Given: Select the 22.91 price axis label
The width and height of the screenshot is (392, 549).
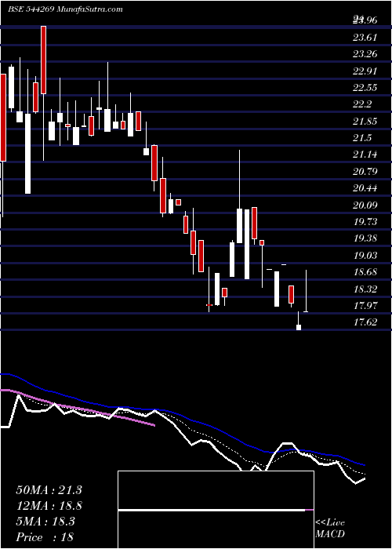Looking at the screenshot, I should (365, 71).
